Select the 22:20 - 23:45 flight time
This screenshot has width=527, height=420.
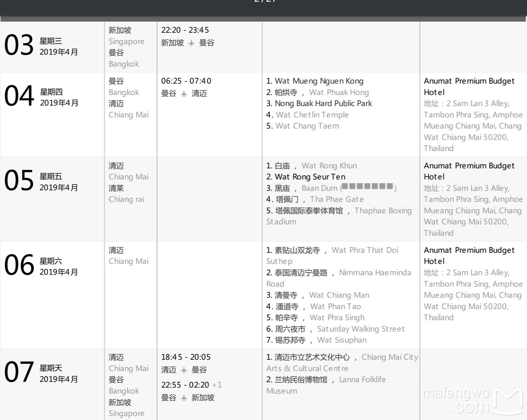[x=185, y=30]
